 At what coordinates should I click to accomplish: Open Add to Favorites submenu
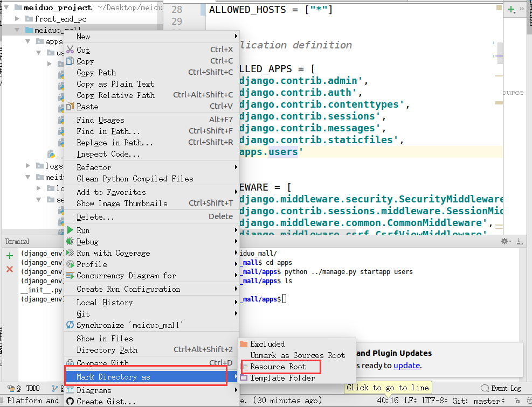click(151, 192)
